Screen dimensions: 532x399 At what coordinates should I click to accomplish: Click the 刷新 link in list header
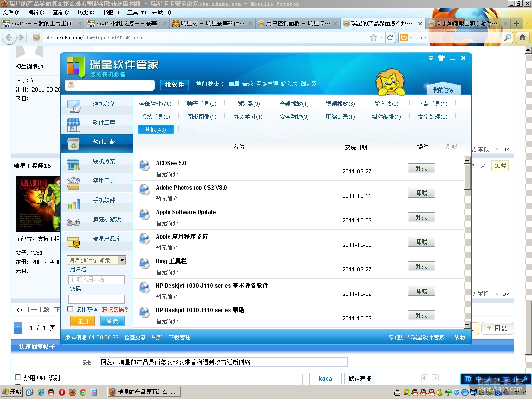451,147
